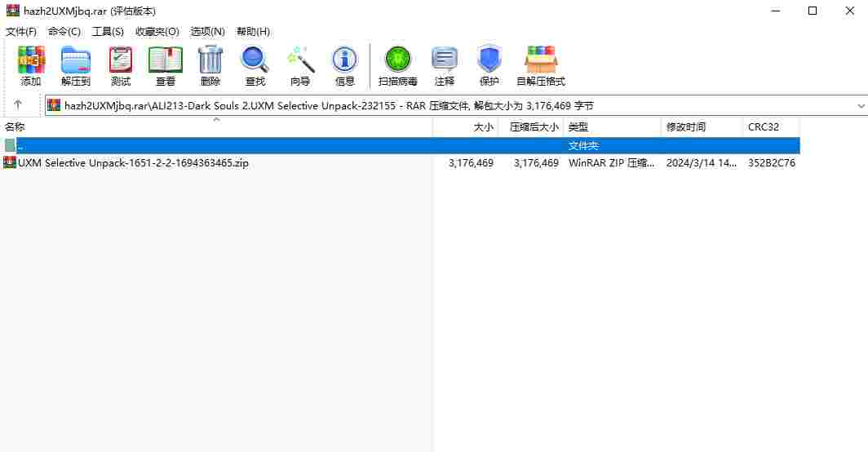Screen dimensions: 868x452
Task: Open the 查找 (Find) magnifier tool
Action: click(255, 66)
